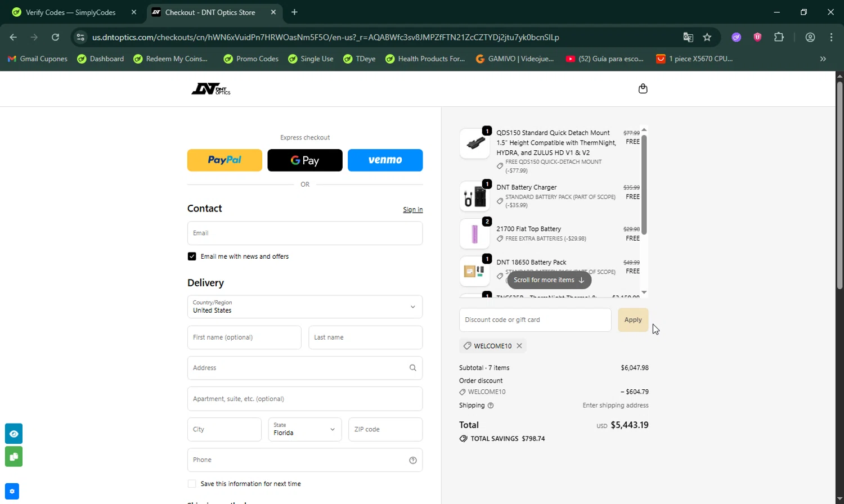Switch to the Verify Codes SimplyCodes tab
Screen dimensions: 844x504
coord(70,12)
